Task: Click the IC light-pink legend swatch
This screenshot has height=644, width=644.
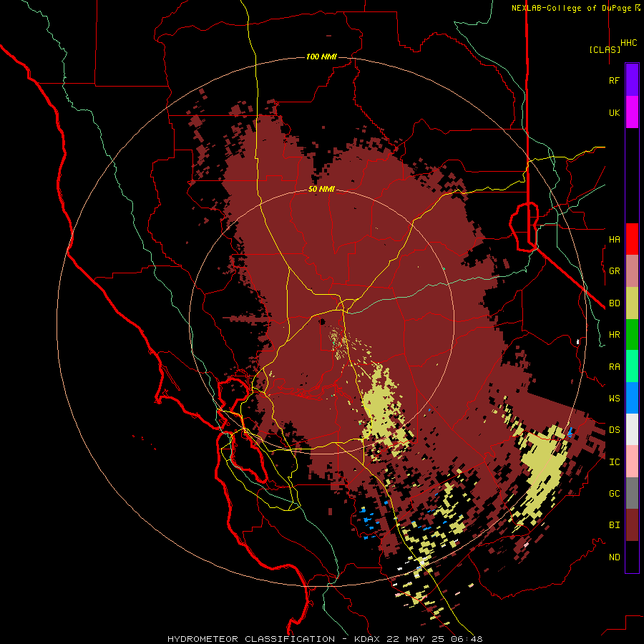Action: click(632, 462)
